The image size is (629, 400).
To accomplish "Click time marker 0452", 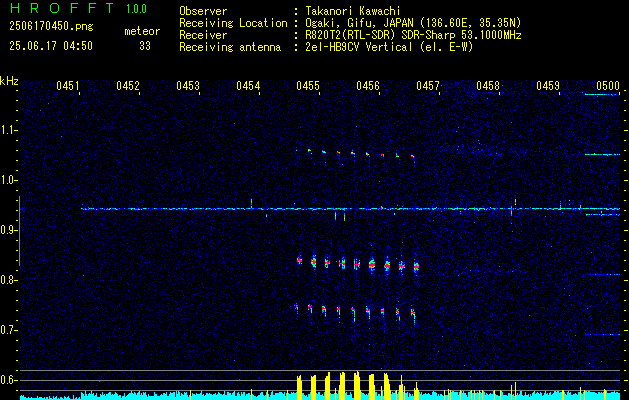I will click(128, 85).
